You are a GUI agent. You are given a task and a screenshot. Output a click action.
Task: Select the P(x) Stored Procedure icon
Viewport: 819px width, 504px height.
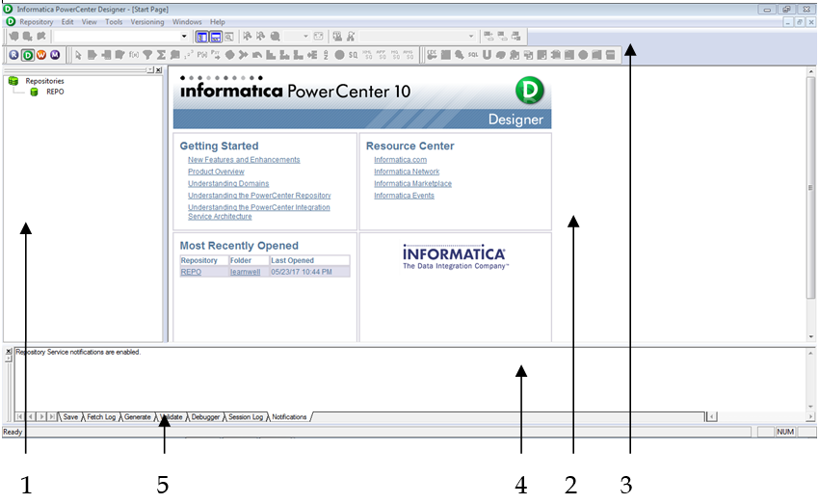[202, 55]
